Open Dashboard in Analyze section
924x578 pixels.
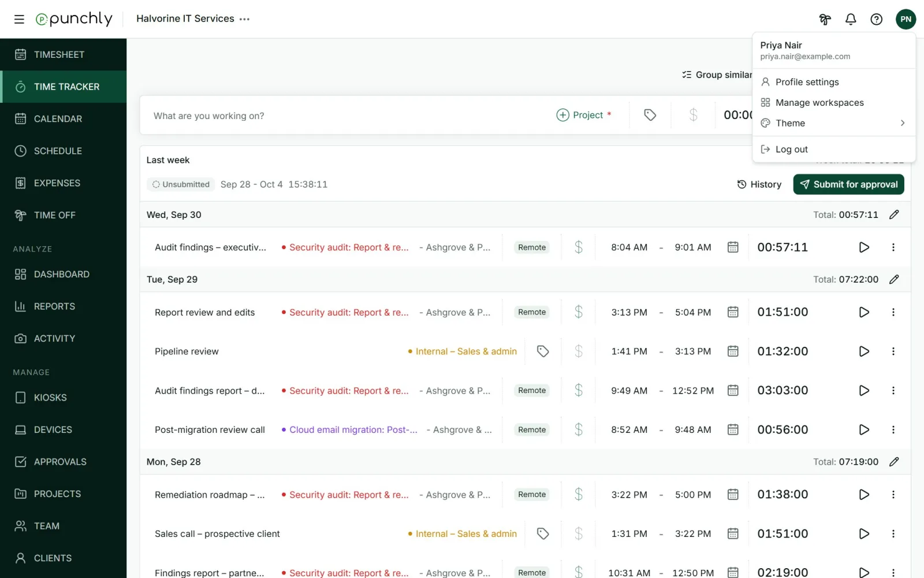tap(64, 274)
